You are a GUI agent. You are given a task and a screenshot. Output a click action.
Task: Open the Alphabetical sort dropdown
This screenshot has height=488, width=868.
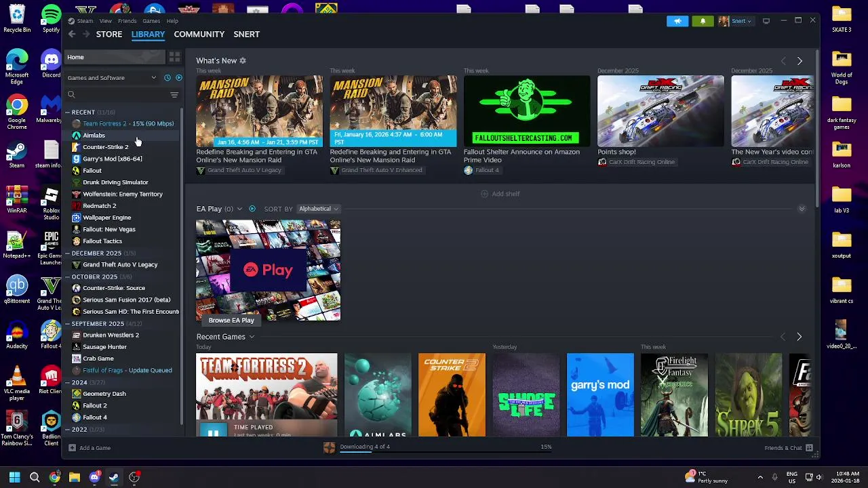[318, 209]
